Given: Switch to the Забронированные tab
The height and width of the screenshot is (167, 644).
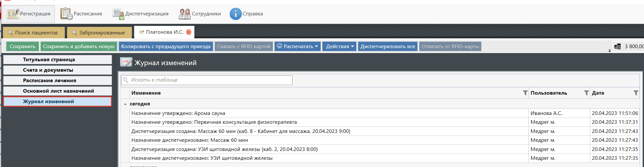Looking at the screenshot, I should tap(99, 33).
